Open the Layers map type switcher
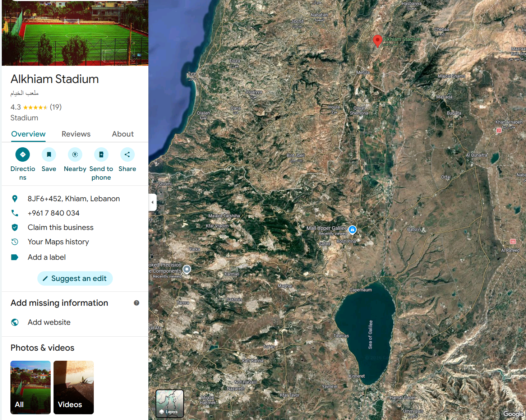Screen dimensions: 526x420 click(170, 403)
